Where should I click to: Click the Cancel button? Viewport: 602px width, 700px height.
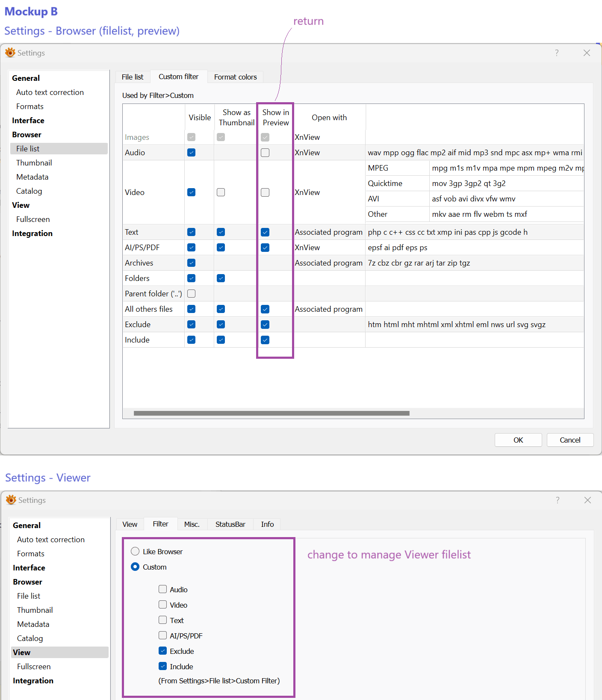coord(570,440)
